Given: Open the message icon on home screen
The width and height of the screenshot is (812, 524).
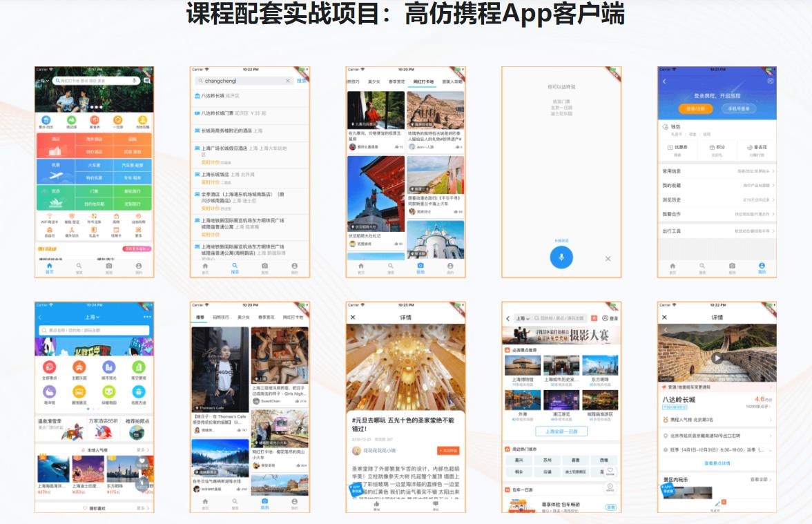Looking at the screenshot, I should (146, 81).
